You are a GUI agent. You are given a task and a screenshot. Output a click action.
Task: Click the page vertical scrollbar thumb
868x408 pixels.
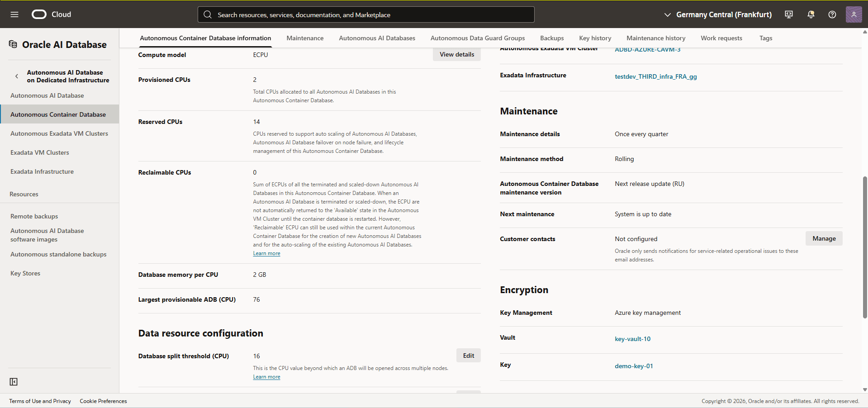[865, 247]
